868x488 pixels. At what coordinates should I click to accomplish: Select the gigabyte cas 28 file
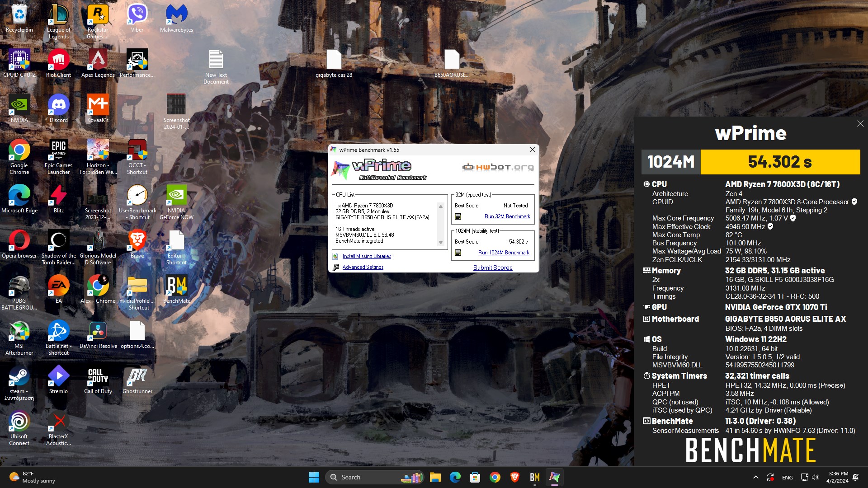pyautogui.click(x=334, y=64)
